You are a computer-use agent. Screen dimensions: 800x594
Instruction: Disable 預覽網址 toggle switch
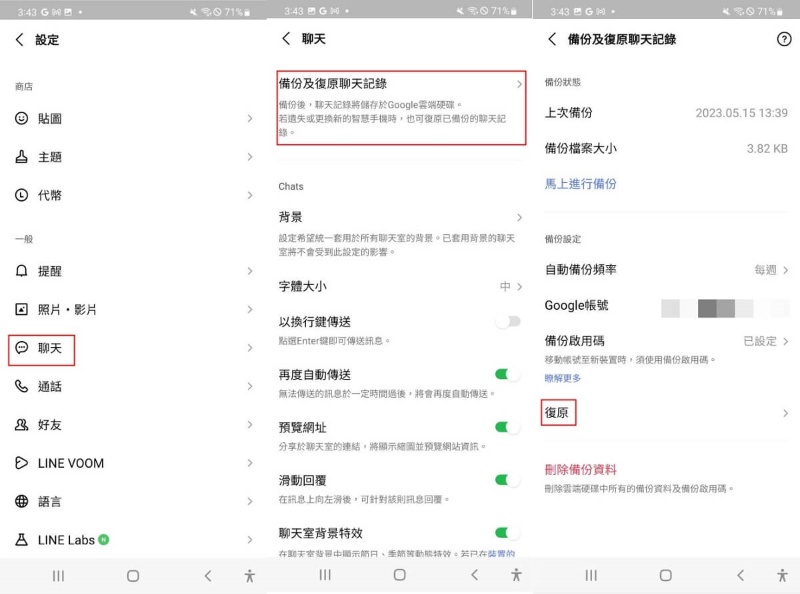(508, 427)
